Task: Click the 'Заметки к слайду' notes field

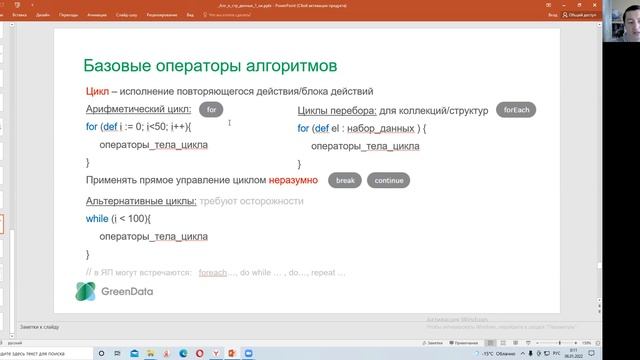Action: pyautogui.click(x=40, y=327)
